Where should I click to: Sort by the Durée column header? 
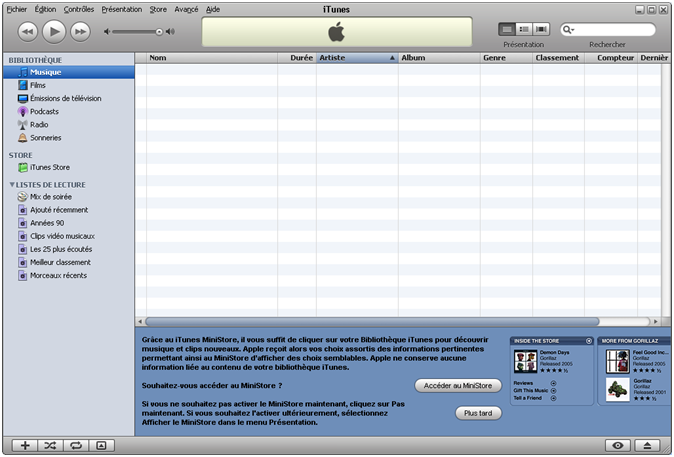pyautogui.click(x=297, y=58)
